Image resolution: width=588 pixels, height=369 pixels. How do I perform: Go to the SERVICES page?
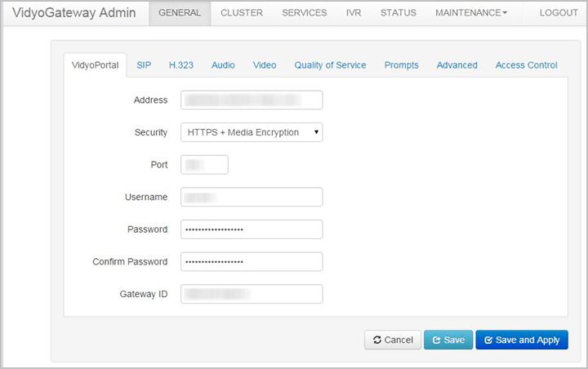click(x=305, y=13)
